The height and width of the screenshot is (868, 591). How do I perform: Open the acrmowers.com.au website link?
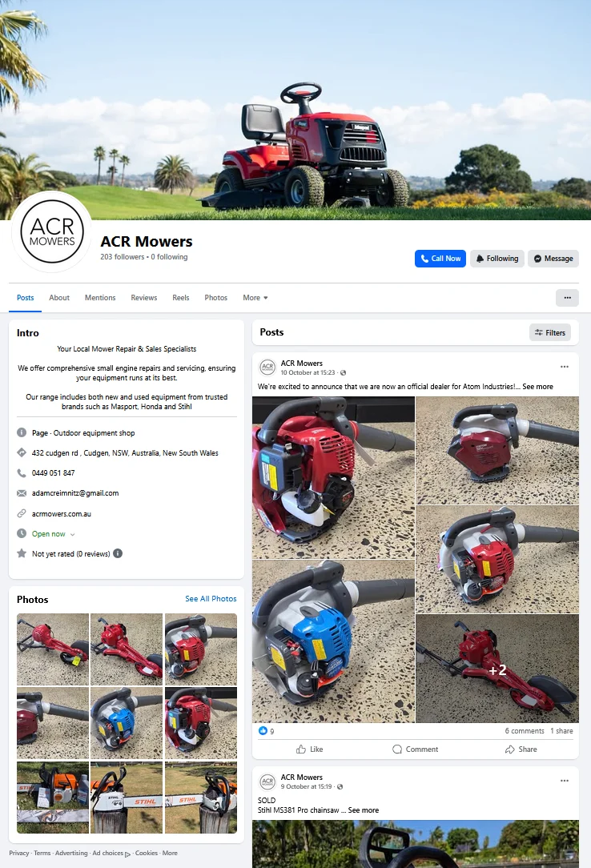point(62,514)
